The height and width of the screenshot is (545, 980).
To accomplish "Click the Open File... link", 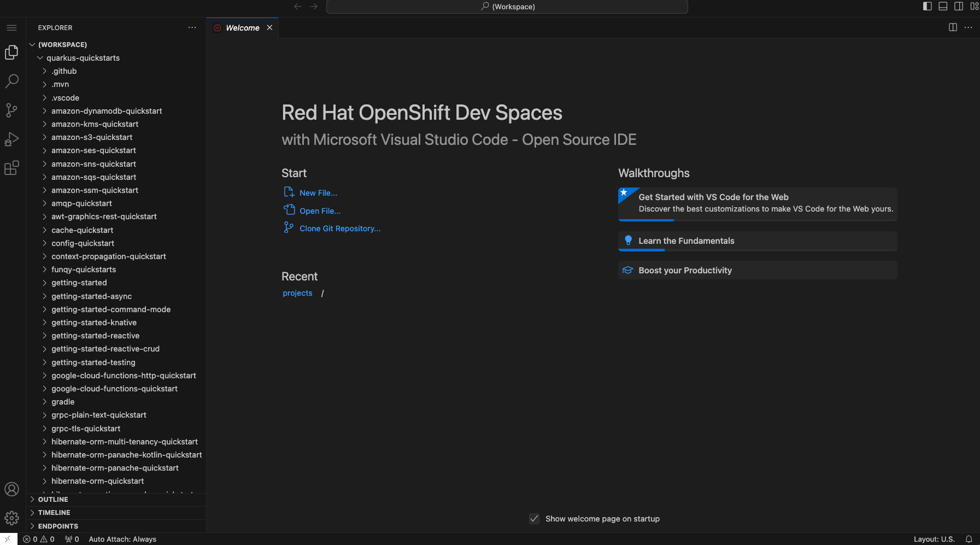I will 320,211.
